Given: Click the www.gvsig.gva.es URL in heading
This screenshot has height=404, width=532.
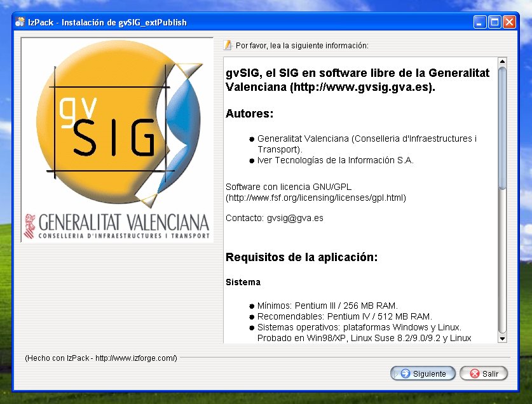Looking at the screenshot, I should 362,87.
